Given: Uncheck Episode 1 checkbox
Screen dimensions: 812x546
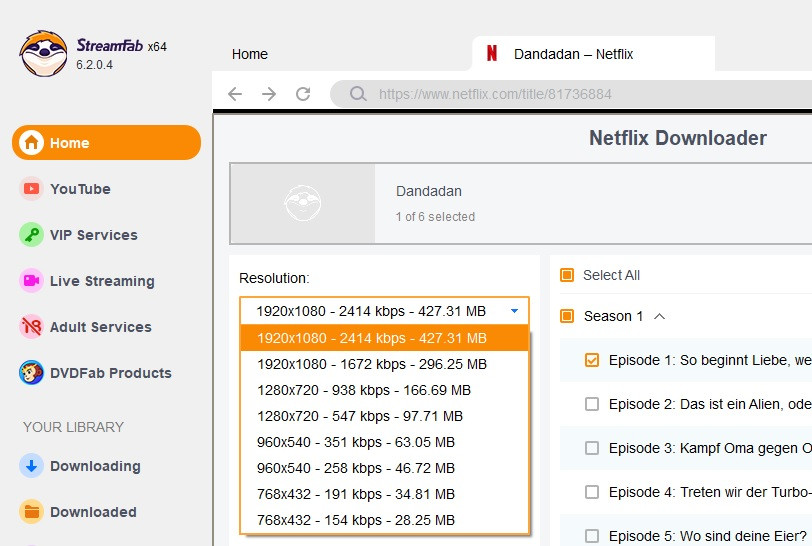Looking at the screenshot, I should click(x=592, y=360).
